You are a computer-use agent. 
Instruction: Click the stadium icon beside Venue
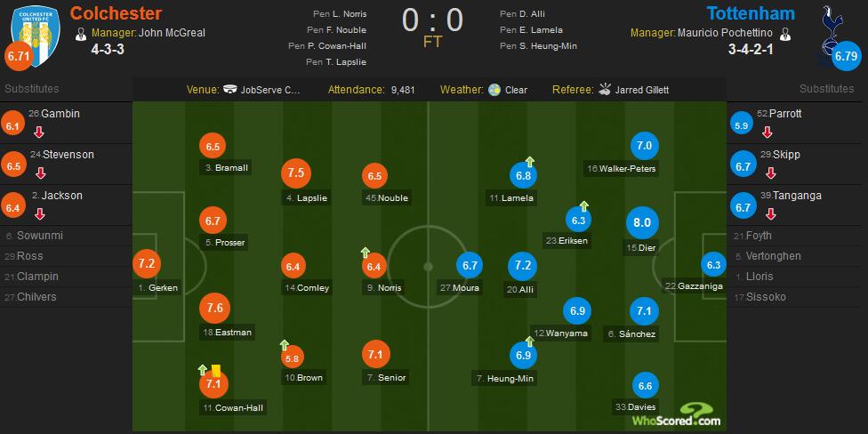229,90
